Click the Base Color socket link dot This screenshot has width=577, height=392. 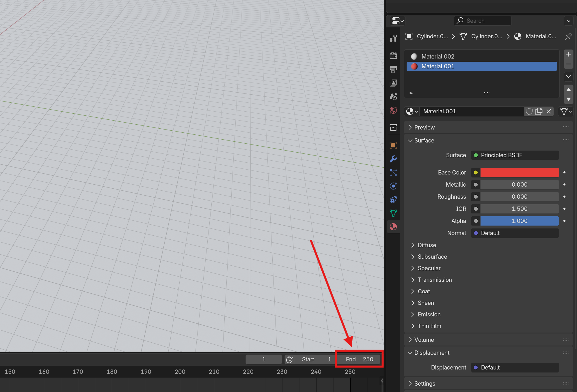(476, 172)
